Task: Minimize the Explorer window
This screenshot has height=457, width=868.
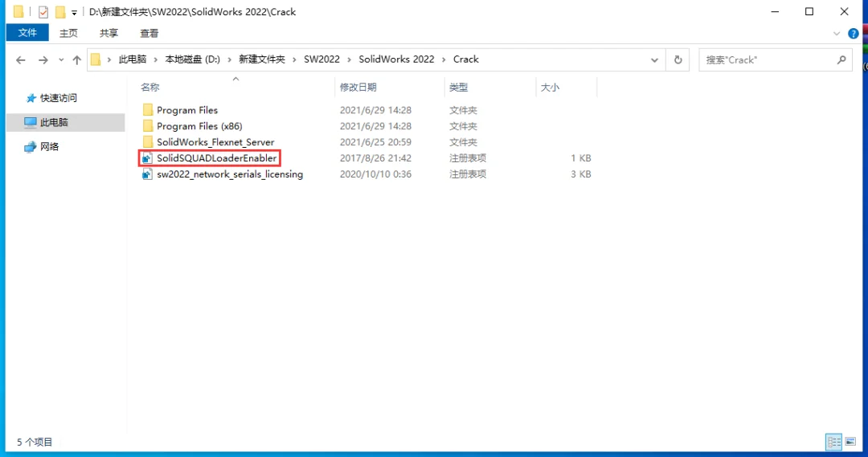Action: click(775, 11)
